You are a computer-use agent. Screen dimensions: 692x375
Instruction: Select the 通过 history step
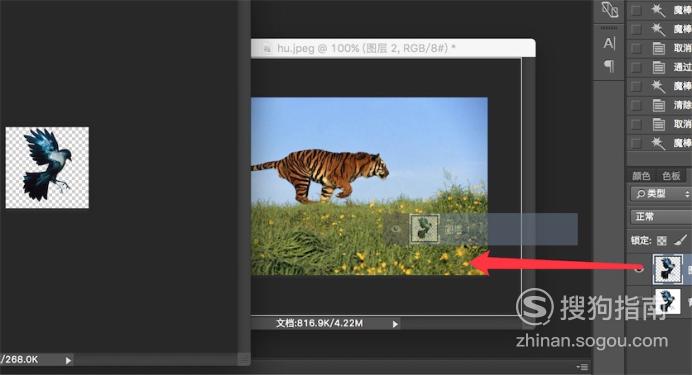click(x=682, y=67)
